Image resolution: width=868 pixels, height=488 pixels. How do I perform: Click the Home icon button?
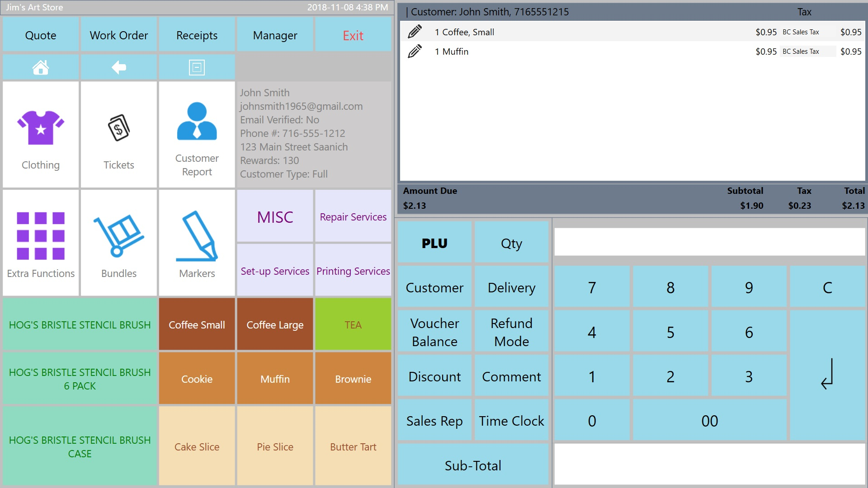[x=41, y=68]
